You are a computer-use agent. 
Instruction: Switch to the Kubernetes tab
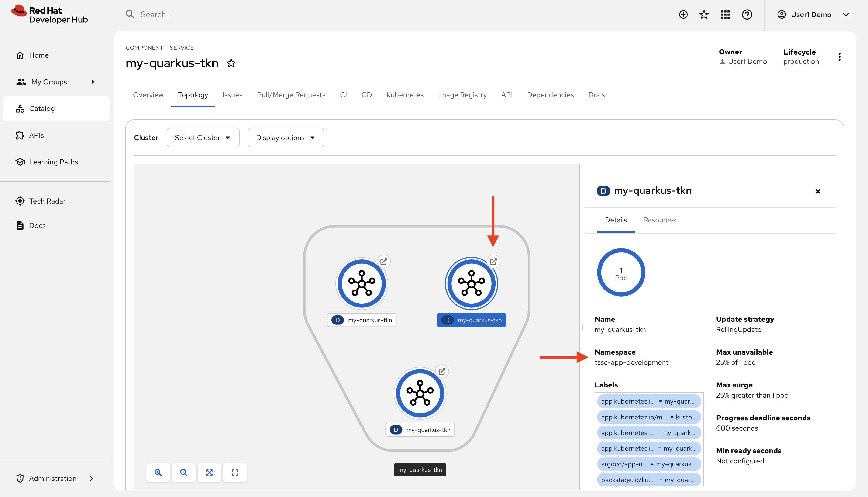(x=405, y=95)
